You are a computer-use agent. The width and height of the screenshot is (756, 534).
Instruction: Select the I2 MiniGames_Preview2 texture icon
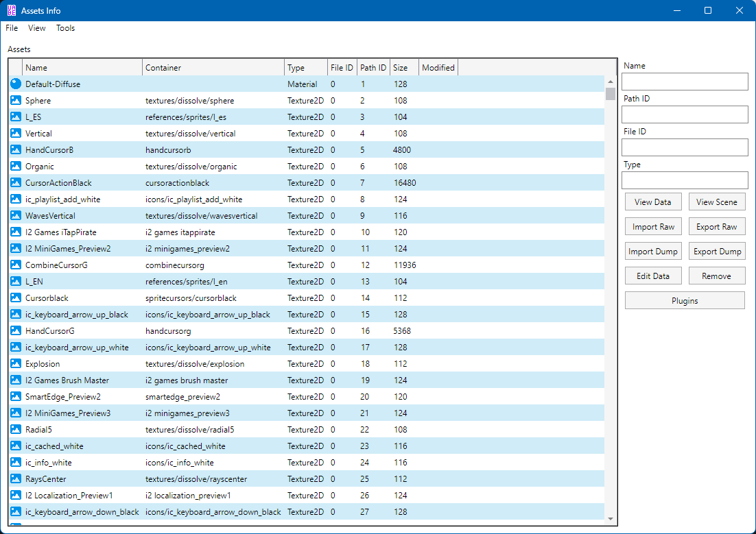coord(16,248)
